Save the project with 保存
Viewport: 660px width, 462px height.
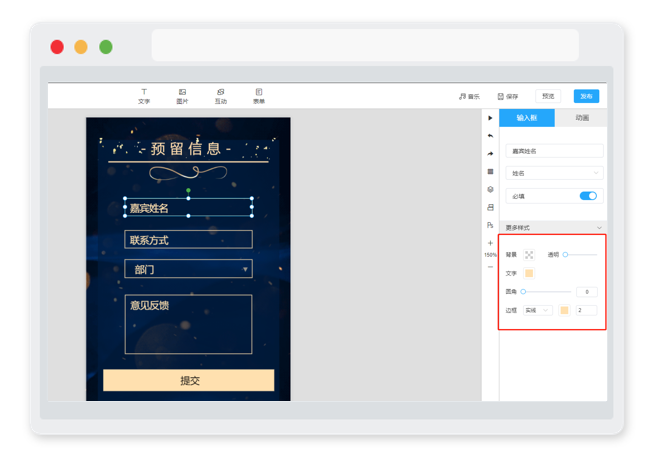tap(508, 96)
